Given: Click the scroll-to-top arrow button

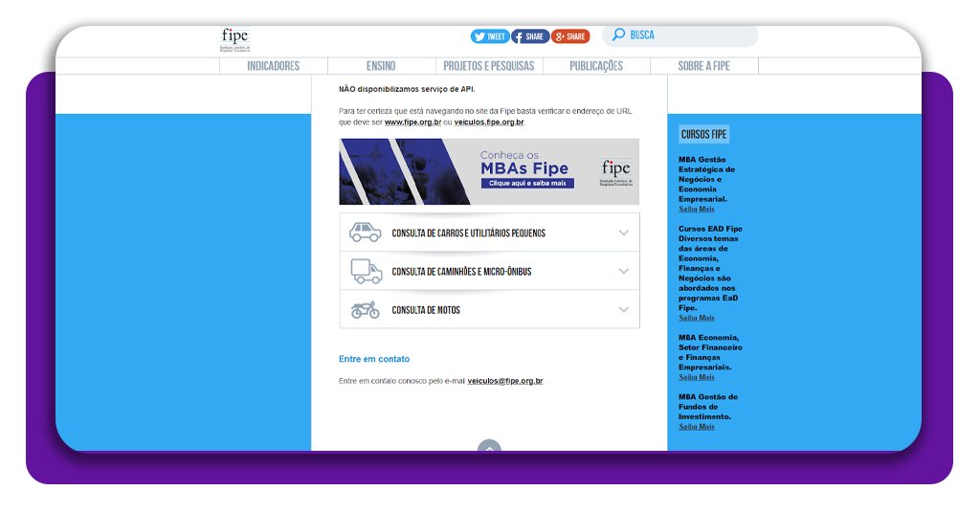Looking at the screenshot, I should click(489, 446).
